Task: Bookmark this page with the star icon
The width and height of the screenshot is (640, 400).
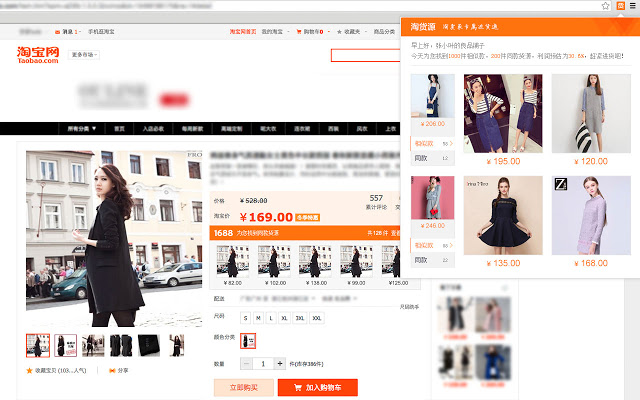Action: [x=605, y=6]
